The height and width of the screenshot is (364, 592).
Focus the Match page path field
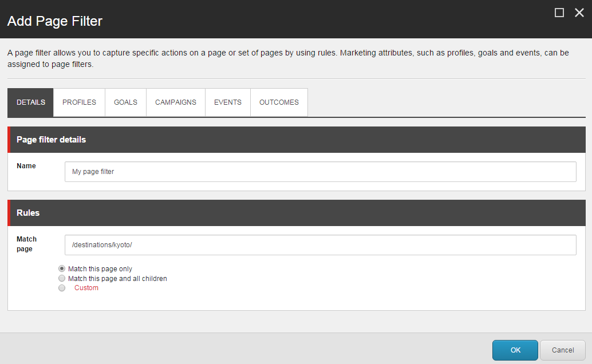[320, 245]
